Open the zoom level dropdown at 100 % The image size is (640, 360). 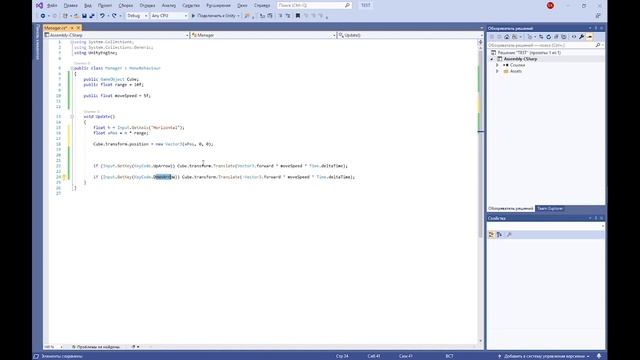click(53, 347)
